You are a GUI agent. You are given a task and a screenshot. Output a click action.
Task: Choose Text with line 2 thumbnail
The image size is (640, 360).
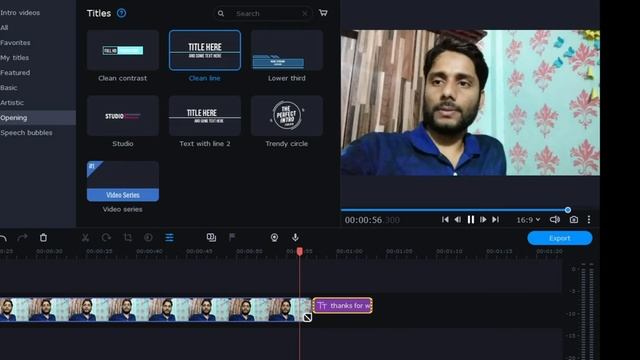coord(204,116)
